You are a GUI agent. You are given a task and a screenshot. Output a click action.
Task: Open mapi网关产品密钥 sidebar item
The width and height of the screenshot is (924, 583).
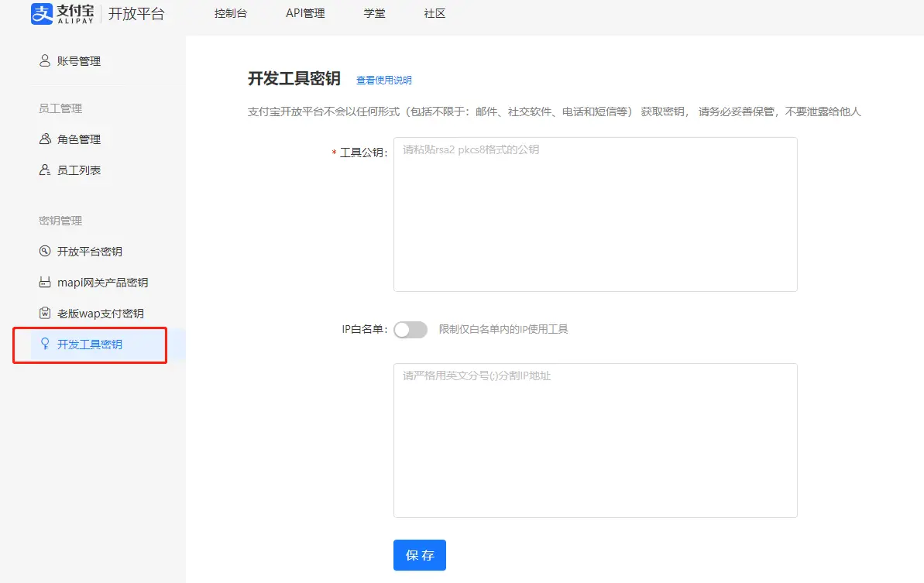[102, 283]
